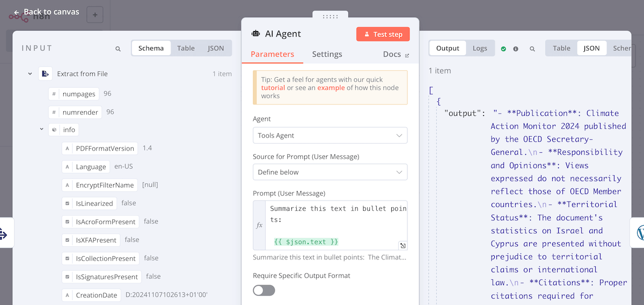This screenshot has height=305, width=644.
Task: Grab the node panel drag handle
Action: (x=330, y=17)
